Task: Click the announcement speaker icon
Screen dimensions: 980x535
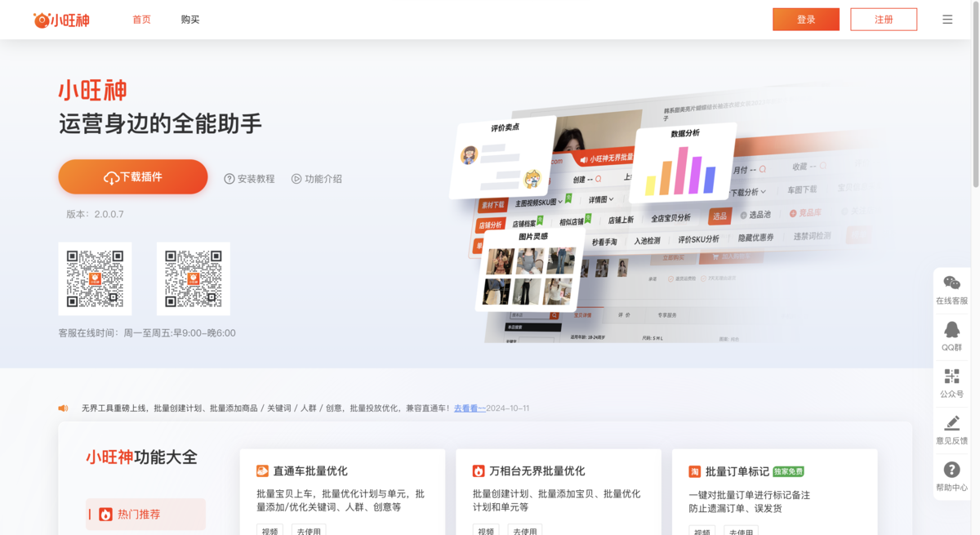Action: point(63,408)
